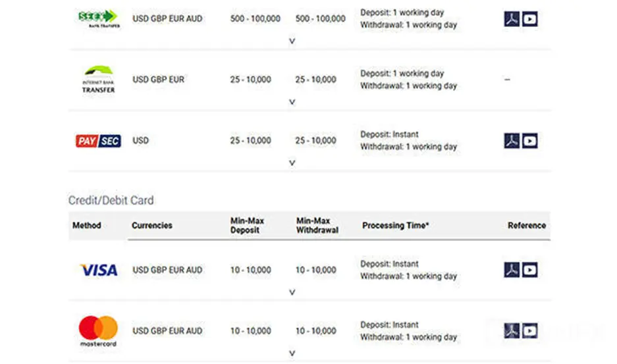Open the PDF guide for SEC bank transfer
Screen dimensions: 617x364
pyautogui.click(x=512, y=19)
